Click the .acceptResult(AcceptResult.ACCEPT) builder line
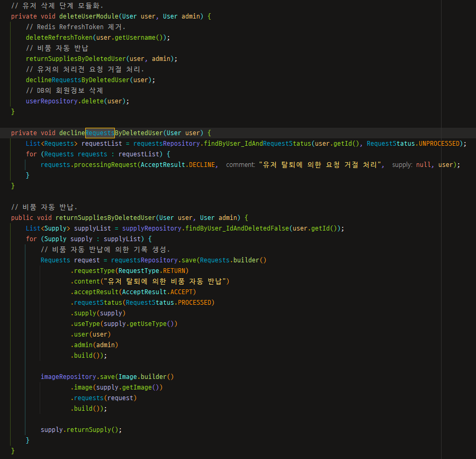476x459 pixels. [x=133, y=292]
